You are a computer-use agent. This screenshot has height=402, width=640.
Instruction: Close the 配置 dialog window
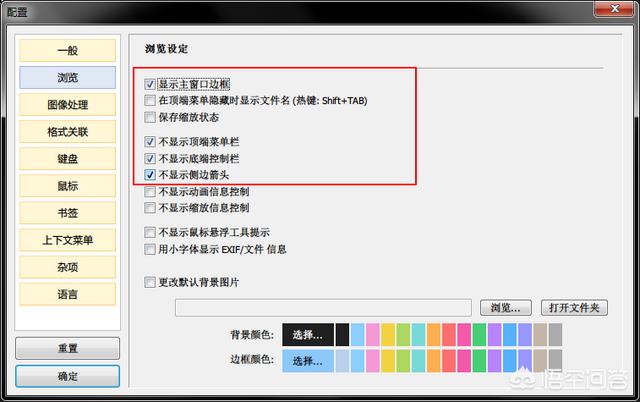point(615,8)
